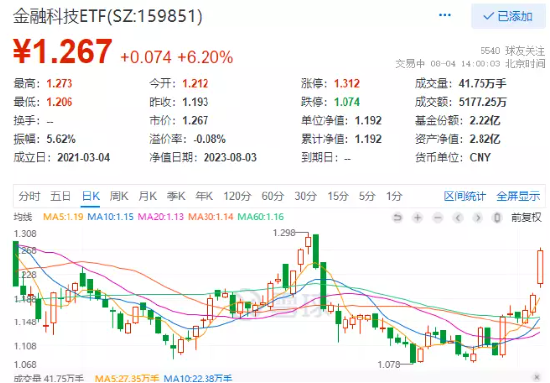Switch to 分时 chart tab

tap(29, 196)
